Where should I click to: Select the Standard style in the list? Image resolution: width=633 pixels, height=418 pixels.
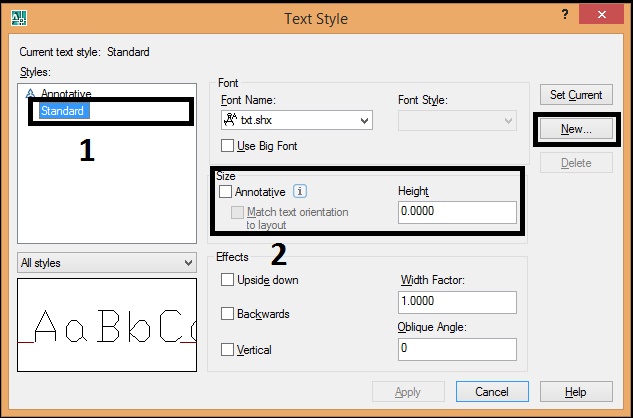(62, 111)
